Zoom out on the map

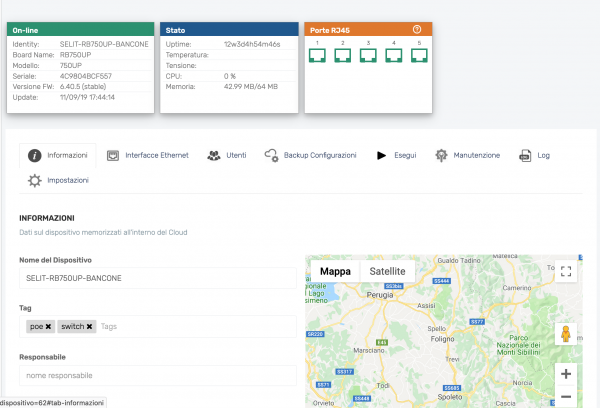tap(566, 397)
